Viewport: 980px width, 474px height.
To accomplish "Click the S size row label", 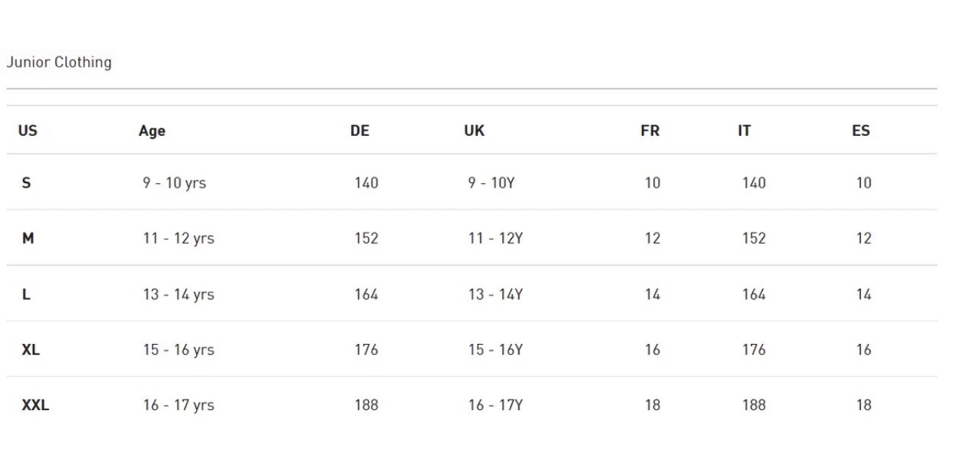I will (27, 183).
